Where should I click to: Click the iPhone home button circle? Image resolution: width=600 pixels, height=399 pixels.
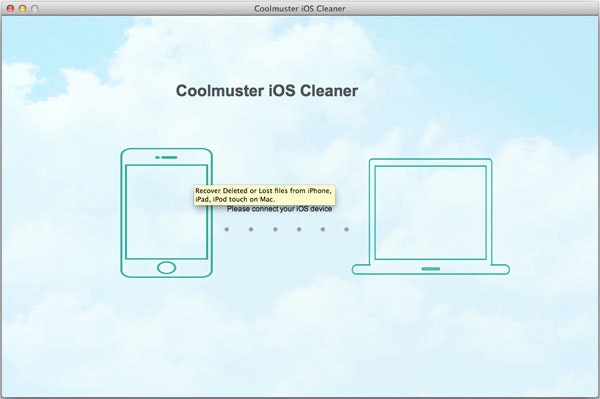tap(166, 268)
